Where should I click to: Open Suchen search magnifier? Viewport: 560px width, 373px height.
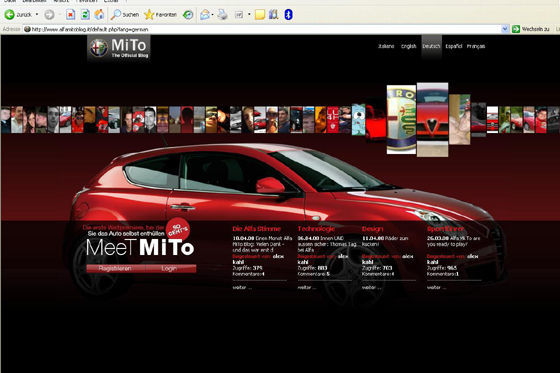point(125,15)
